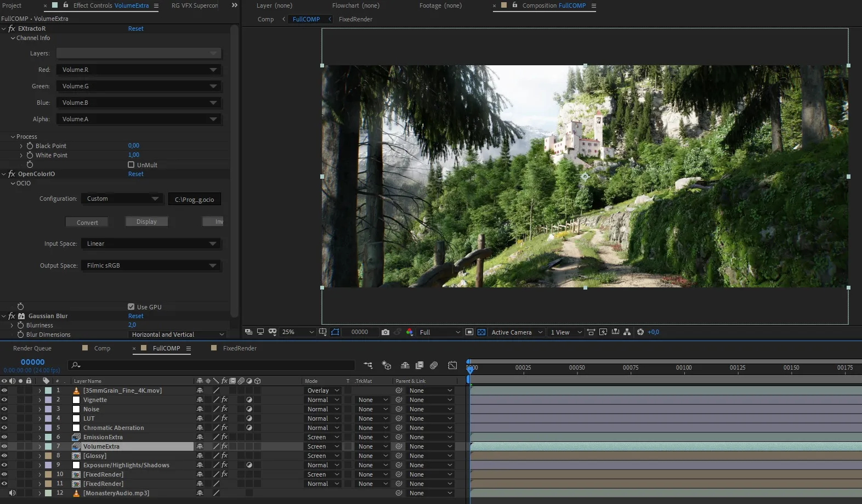Switch to the FixedRender timeline tab
This screenshot has height=504, width=862.
(240, 348)
